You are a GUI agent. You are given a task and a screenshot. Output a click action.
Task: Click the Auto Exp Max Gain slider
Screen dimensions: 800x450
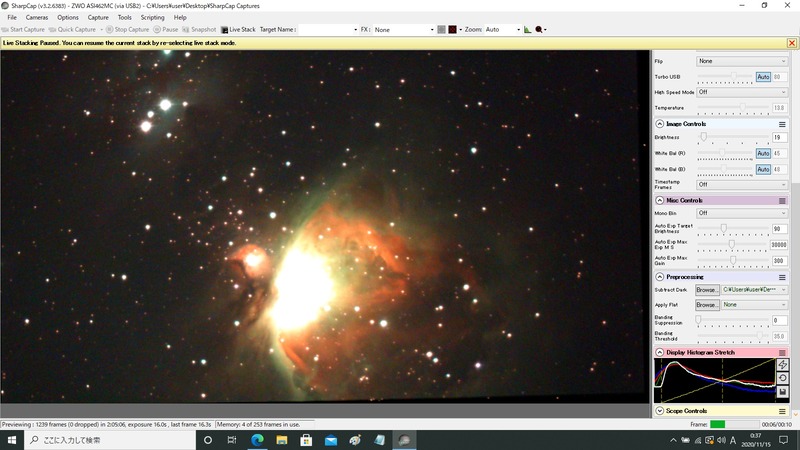(733, 261)
